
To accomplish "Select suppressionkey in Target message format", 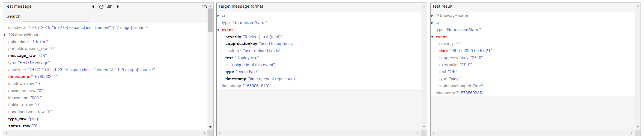I will (260, 44).
